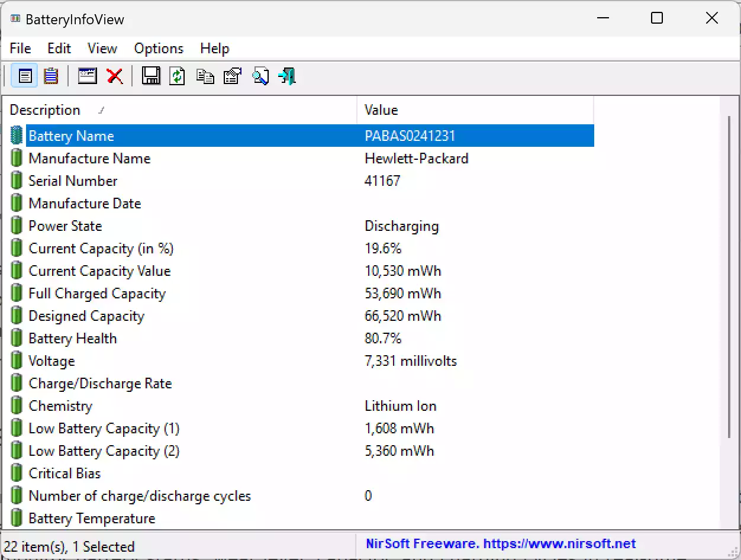Viewport: 741px width, 560px height.
Task: Refresh battery information with the green arrows icon
Action: click(177, 76)
